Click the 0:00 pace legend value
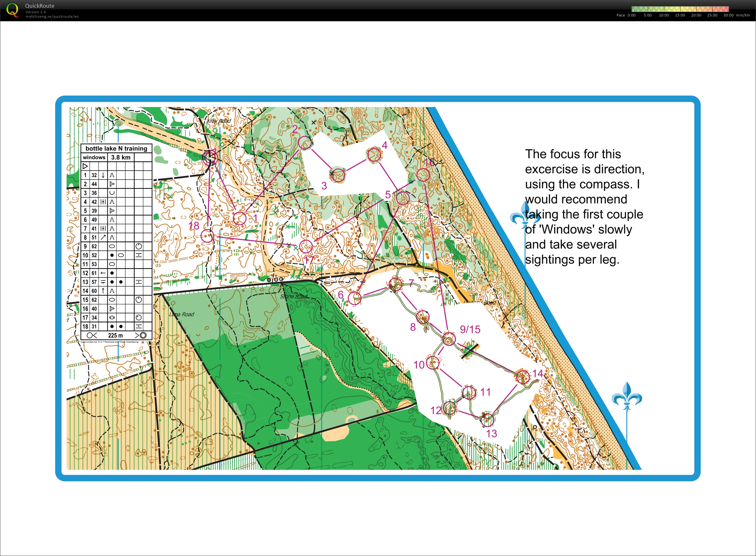756x556 pixels. pyautogui.click(x=632, y=15)
